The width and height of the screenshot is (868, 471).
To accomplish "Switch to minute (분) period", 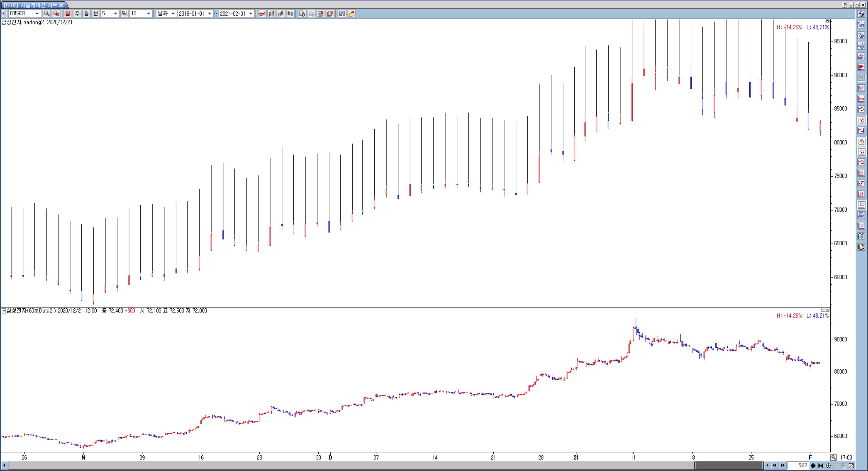I will click(x=96, y=14).
